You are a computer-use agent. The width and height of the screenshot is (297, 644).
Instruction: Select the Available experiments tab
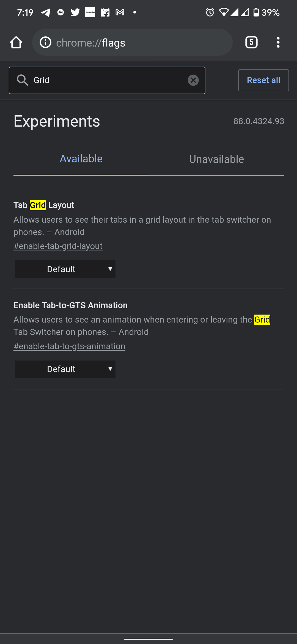[x=81, y=159]
